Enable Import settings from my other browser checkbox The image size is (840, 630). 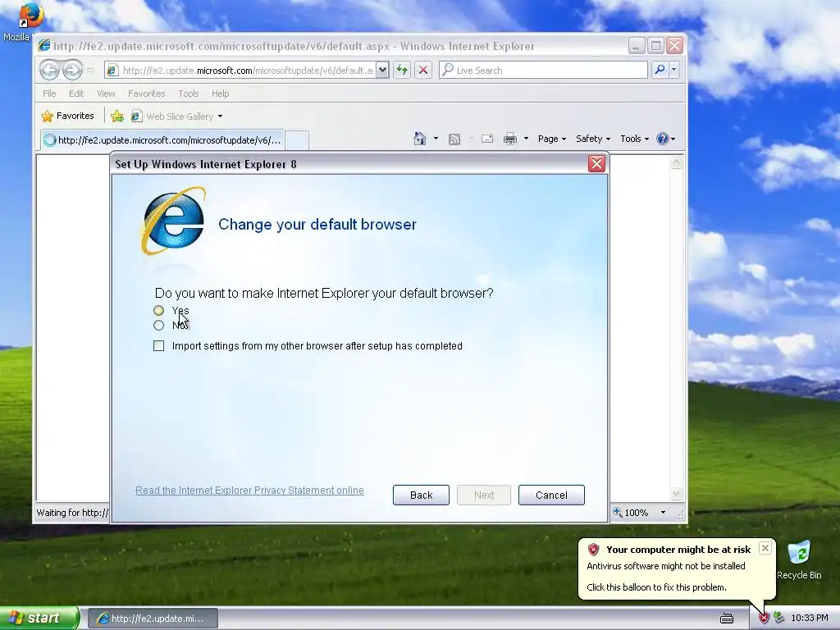pyautogui.click(x=158, y=346)
